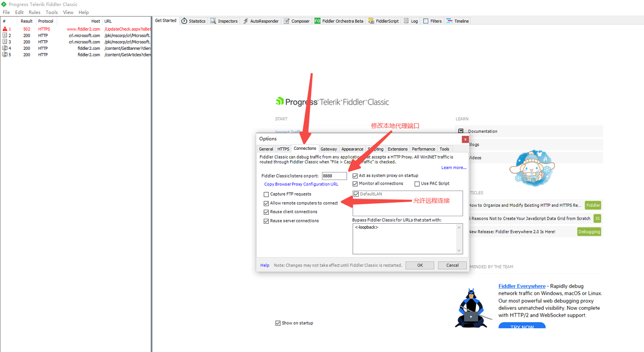
Task: Open the Fiddler Everywhere link
Action: (522, 286)
